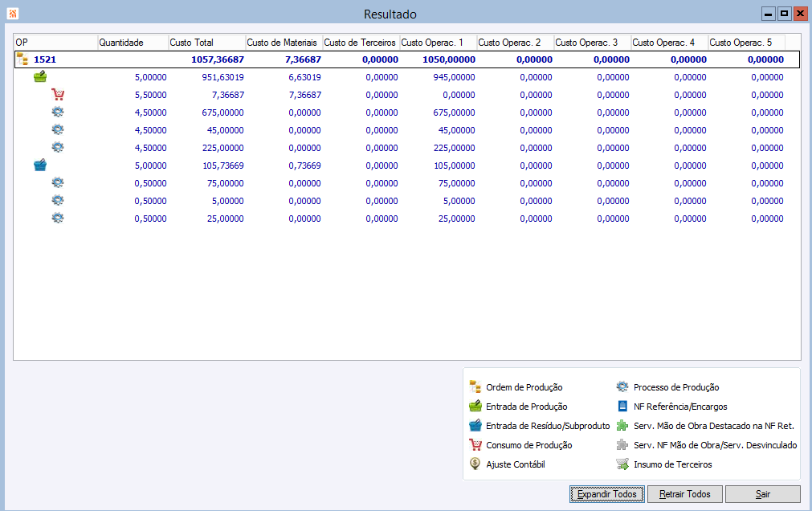Screen dimensions: 812x511
Task: Click the total cost value 1057,36687
Action: pos(218,59)
